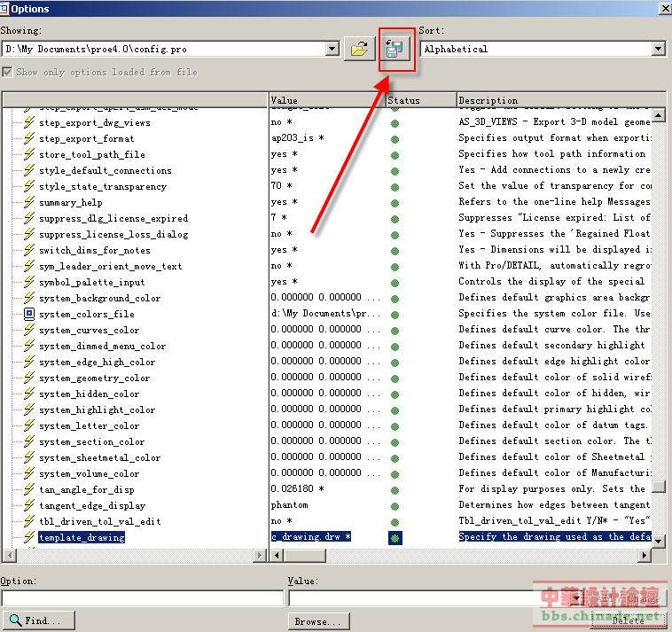
Task: Open the Showing config file path dropdown
Action: 332,49
